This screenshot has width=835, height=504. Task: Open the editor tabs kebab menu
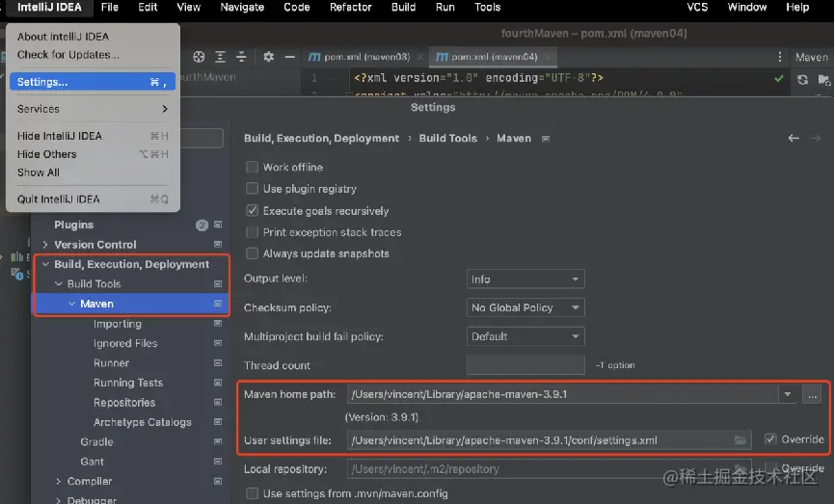click(780, 57)
